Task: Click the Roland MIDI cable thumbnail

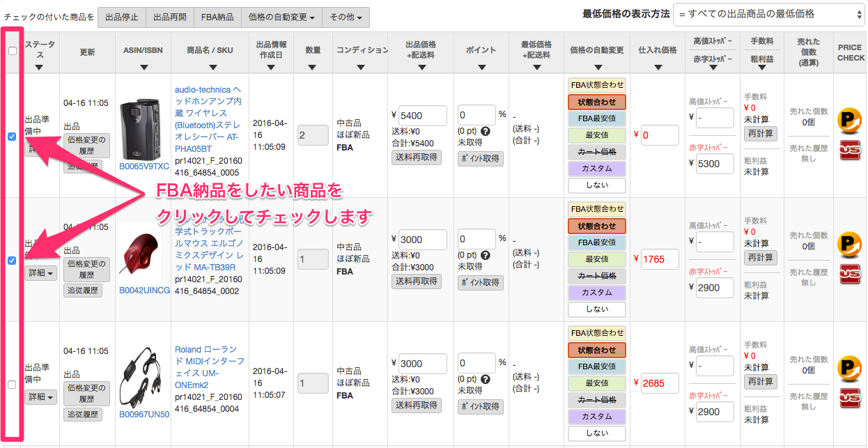Action: click(x=142, y=377)
